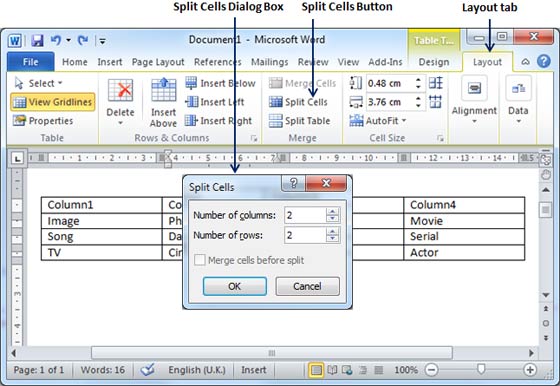Close the Split Cells dialog
Viewport: 560px width, 386px height.
326,183
